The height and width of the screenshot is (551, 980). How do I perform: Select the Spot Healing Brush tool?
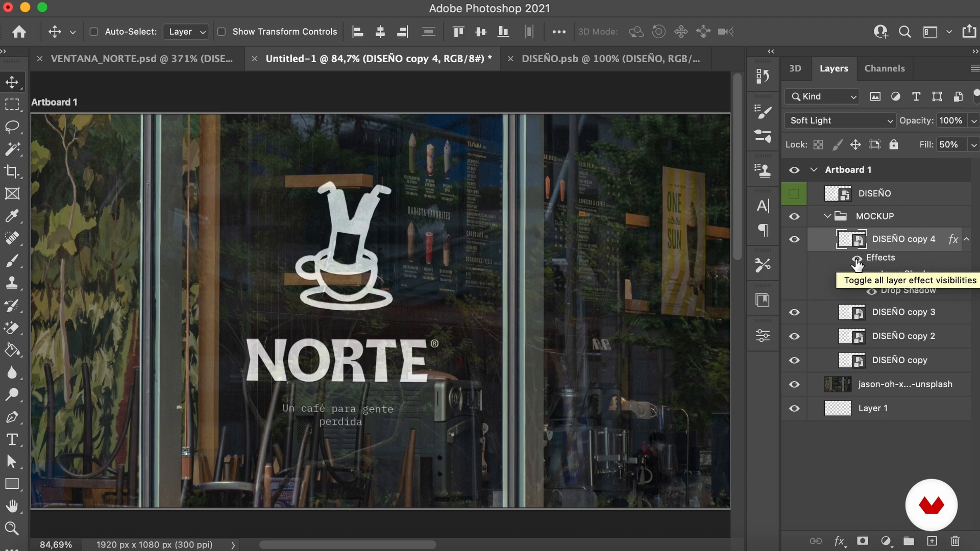[x=12, y=238]
